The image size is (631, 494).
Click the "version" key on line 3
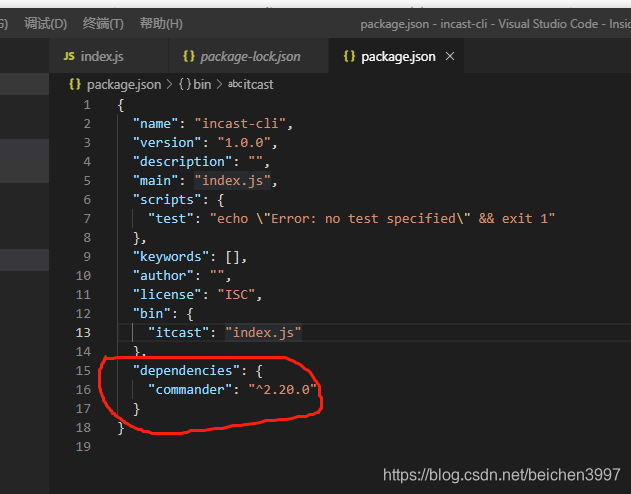coord(167,142)
